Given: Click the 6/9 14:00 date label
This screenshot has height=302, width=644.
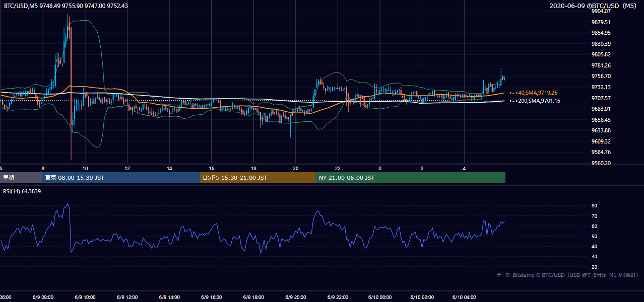Looking at the screenshot, I should (x=169, y=297).
